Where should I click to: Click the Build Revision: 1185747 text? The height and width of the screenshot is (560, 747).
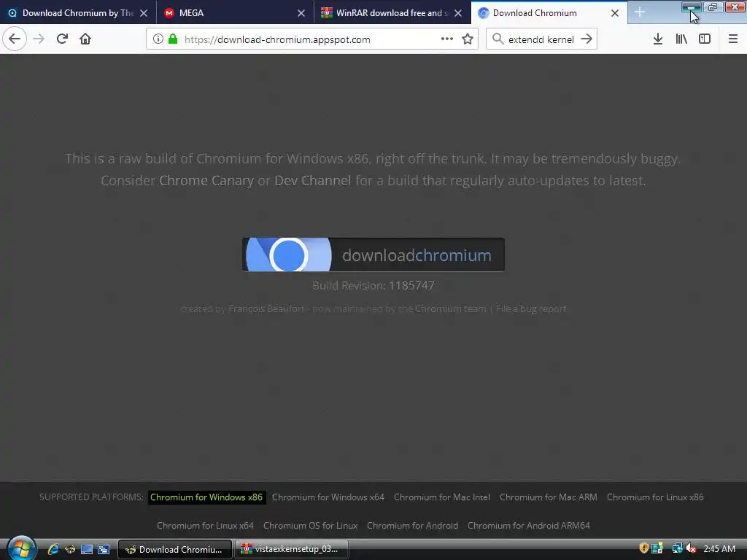373,285
